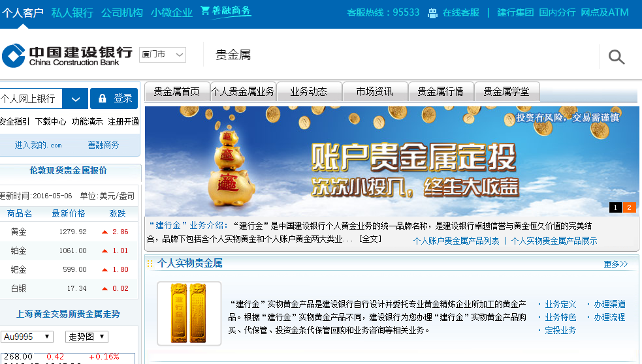Click the 账户贵金属定投 banner image
Image resolution: width=642 pixels, height=364 pixels.
tap(391, 161)
